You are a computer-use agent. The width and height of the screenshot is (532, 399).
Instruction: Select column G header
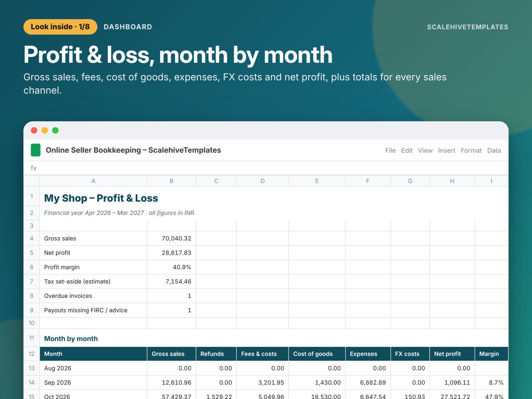[x=410, y=181]
